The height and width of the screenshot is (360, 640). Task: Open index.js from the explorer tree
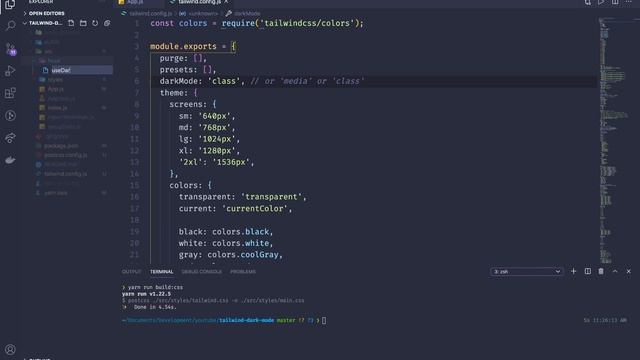pos(57,108)
